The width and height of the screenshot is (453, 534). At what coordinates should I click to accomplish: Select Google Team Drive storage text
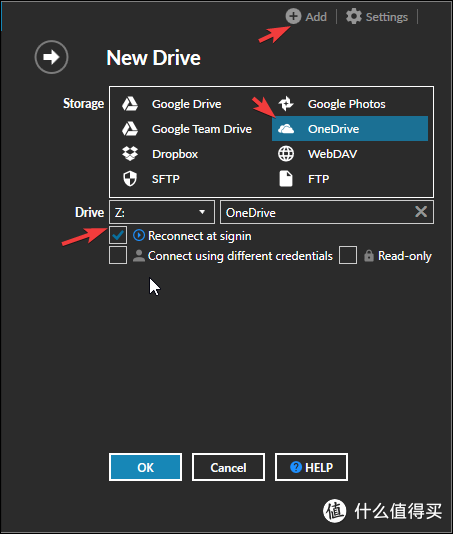pos(202,129)
